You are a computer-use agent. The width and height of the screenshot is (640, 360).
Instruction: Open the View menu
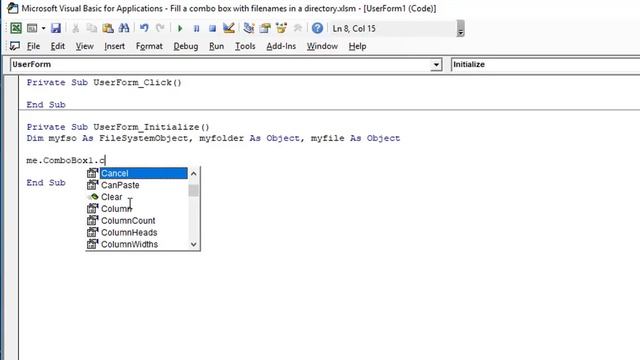84,46
